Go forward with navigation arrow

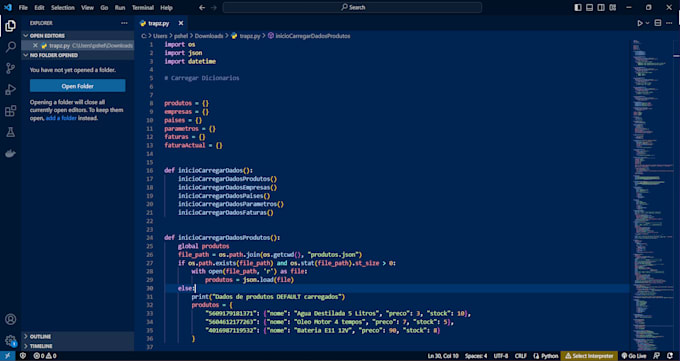[x=214, y=7]
